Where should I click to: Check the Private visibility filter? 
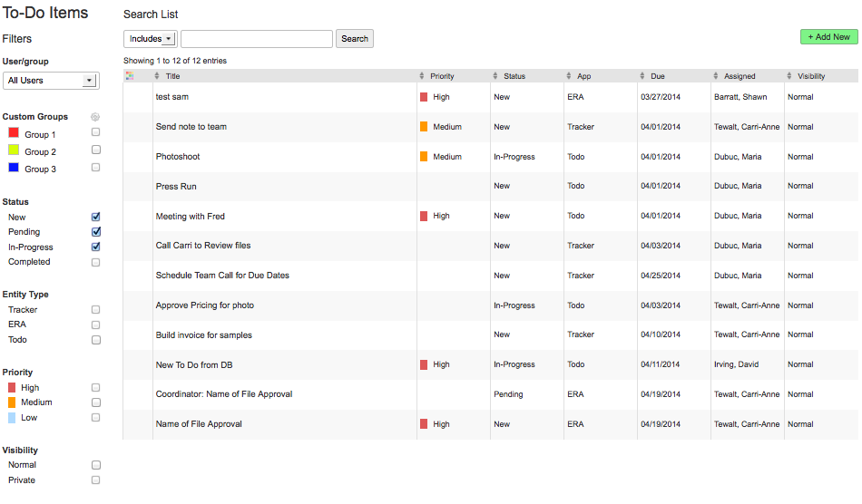(x=95, y=480)
